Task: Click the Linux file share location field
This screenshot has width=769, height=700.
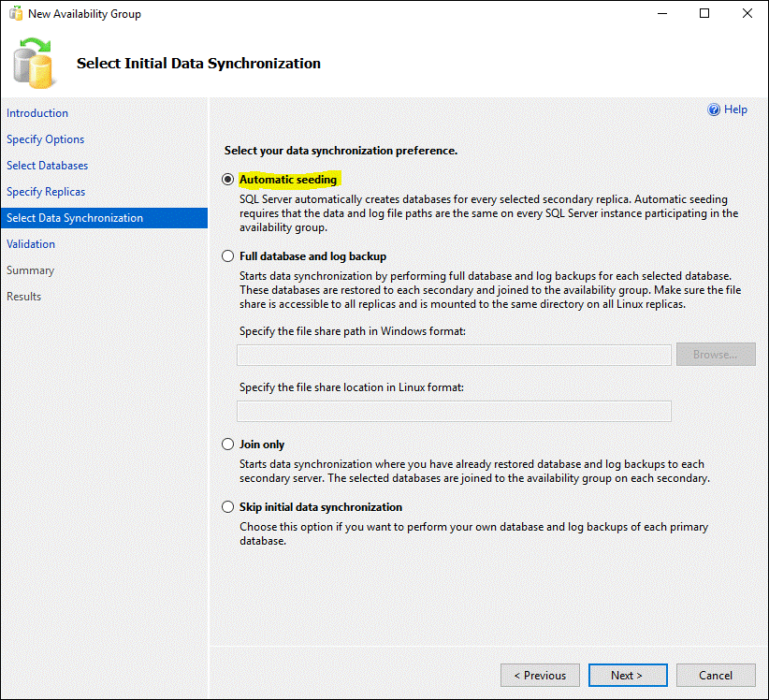Action: 454,411
